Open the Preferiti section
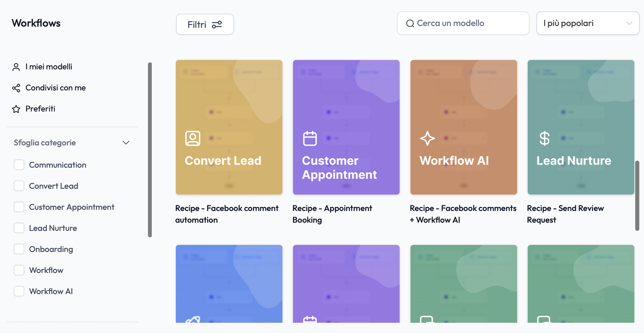Viewport: 644px width, 333px height. [x=40, y=109]
